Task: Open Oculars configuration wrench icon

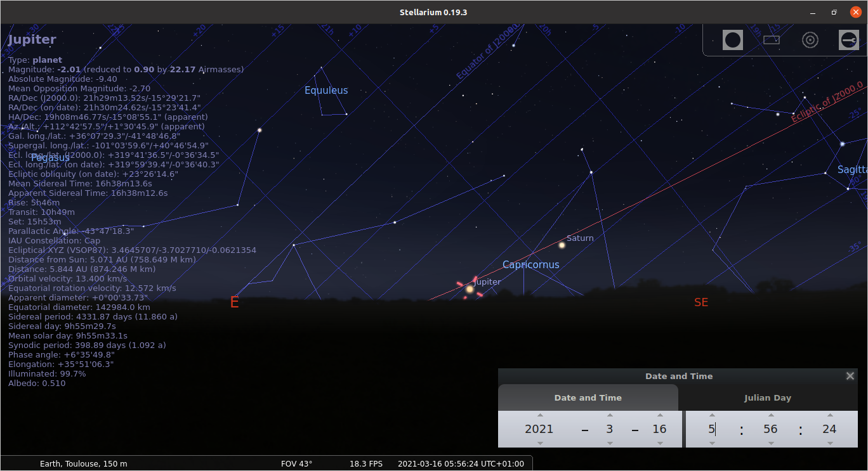Action: (x=848, y=40)
